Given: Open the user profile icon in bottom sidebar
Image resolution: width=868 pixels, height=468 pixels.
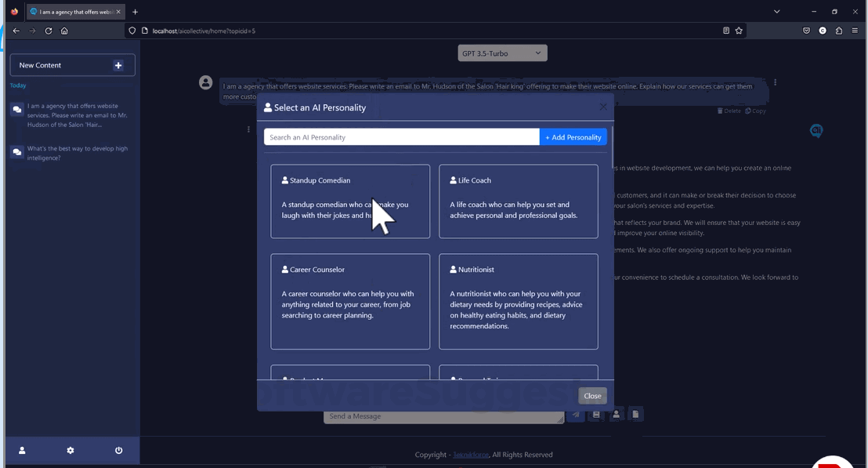Looking at the screenshot, I should pos(21,451).
